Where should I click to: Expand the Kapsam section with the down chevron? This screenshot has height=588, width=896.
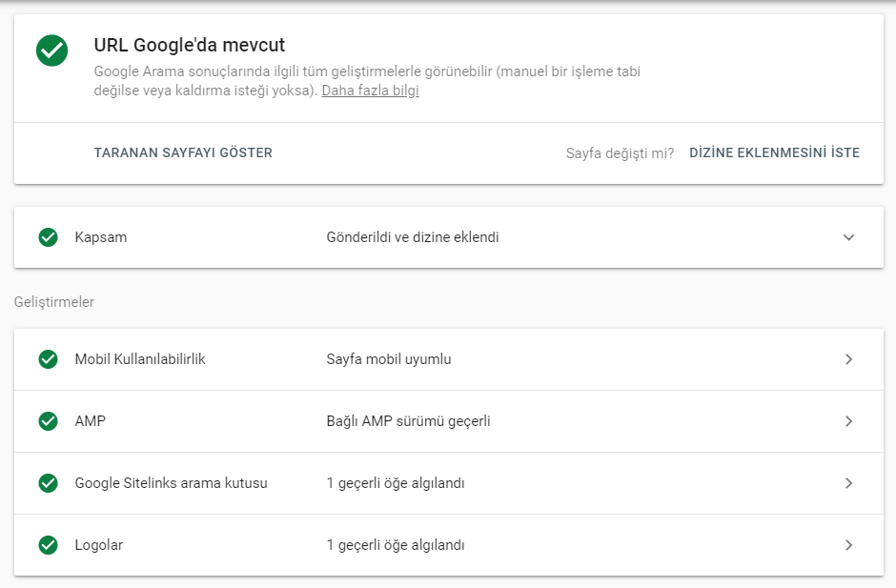coord(848,237)
